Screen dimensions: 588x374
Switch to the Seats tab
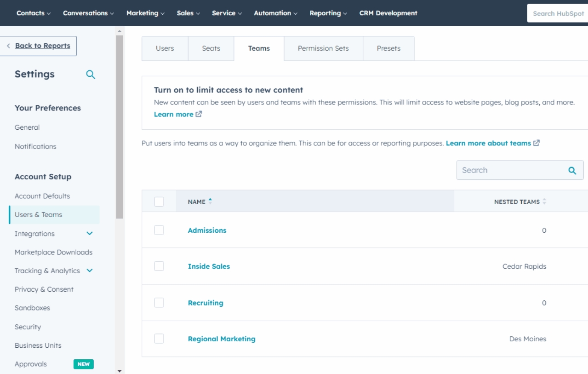click(x=211, y=48)
